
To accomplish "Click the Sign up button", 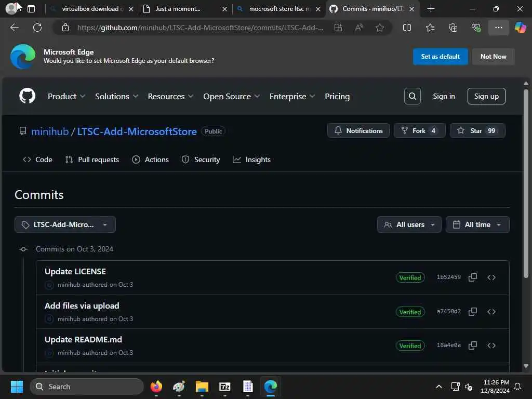I will tap(486, 96).
